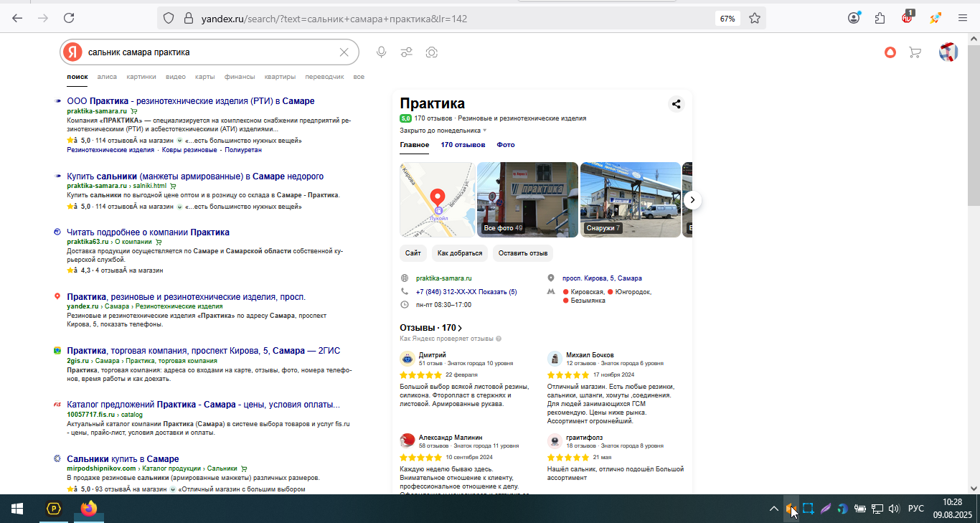Open Alice assistant red icon
Screen dimensions: 980x523
coord(890,52)
